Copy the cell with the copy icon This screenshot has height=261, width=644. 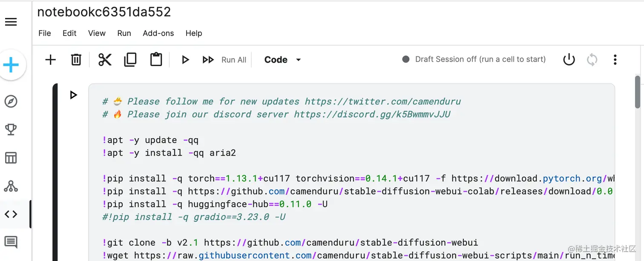[x=130, y=60]
